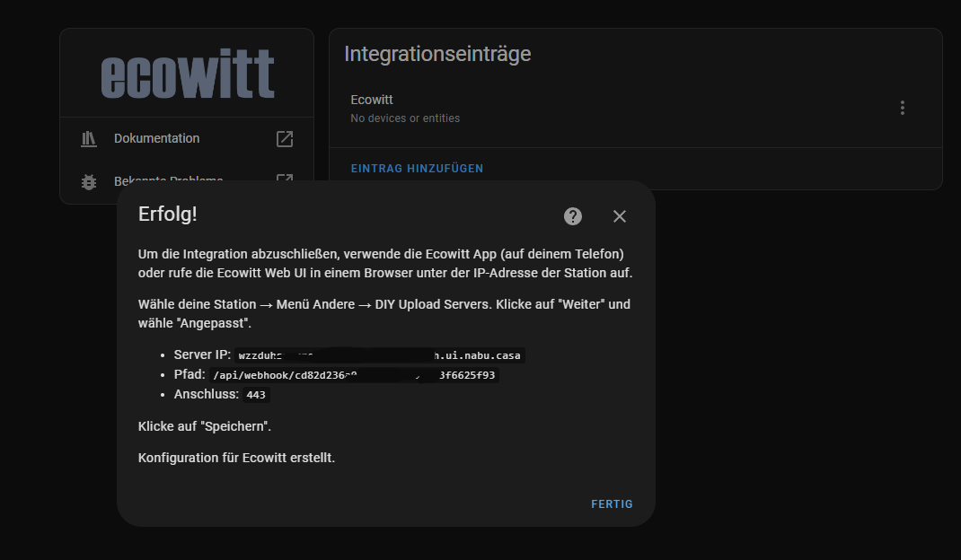The width and height of the screenshot is (961, 560).
Task: Select the Ecowitt integration entry
Action: (x=636, y=109)
